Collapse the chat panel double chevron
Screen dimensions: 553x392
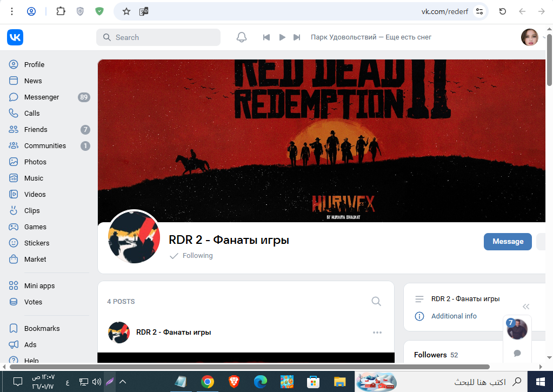[526, 307]
